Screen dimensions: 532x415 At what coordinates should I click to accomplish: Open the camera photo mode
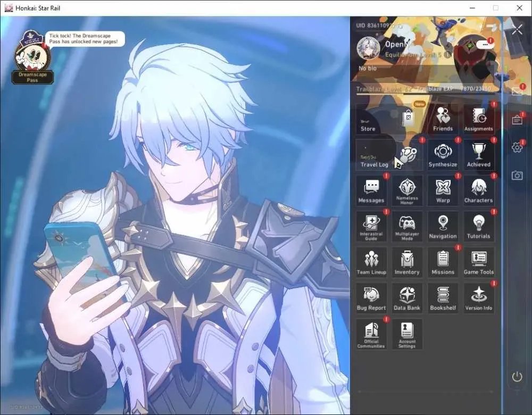517,175
